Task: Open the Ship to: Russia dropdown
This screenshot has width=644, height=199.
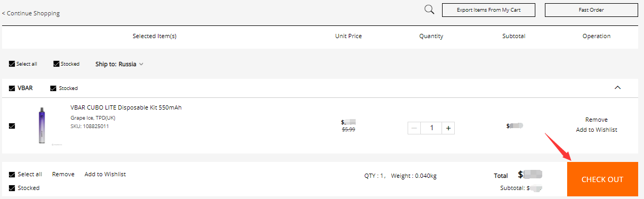Action: tap(119, 64)
